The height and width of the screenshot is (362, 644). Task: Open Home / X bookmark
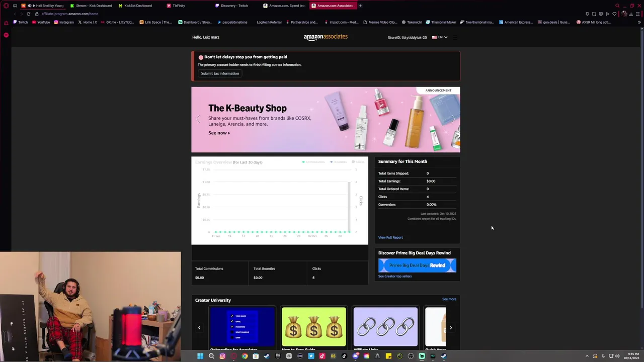click(87, 22)
